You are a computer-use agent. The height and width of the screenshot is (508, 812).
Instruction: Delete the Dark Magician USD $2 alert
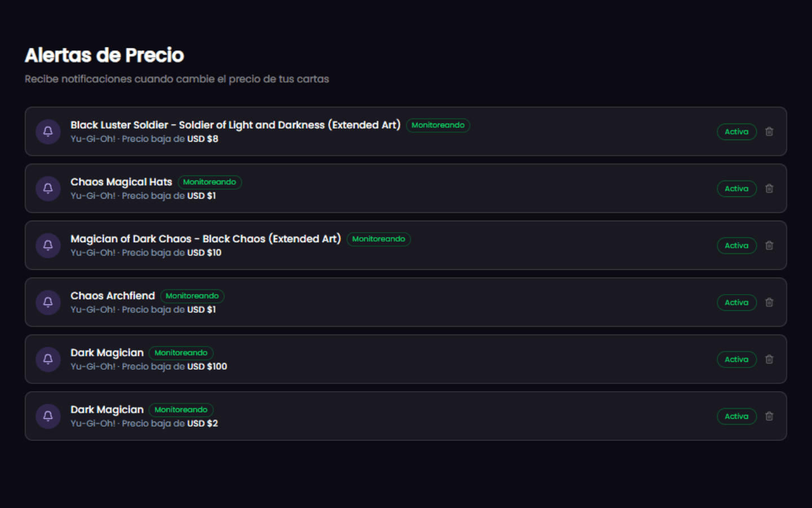click(769, 417)
